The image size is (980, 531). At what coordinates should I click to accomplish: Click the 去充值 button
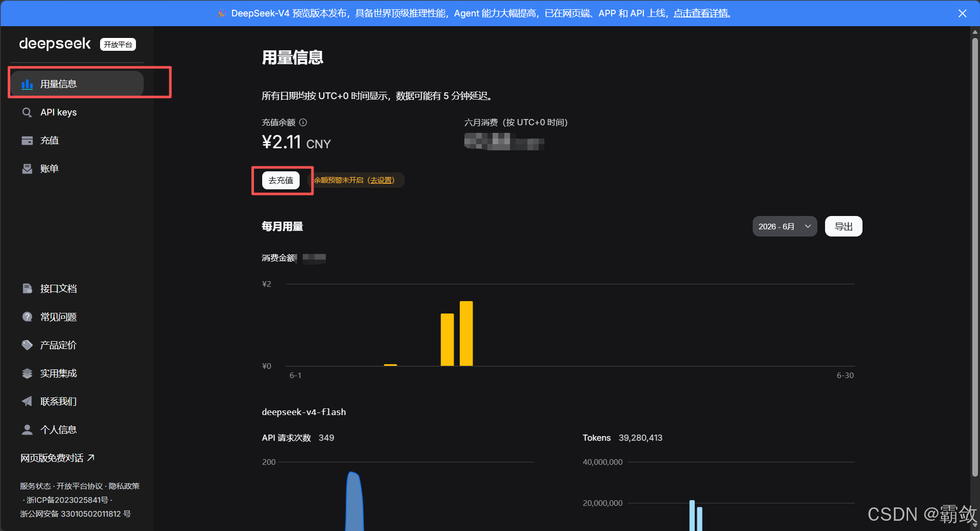(281, 180)
